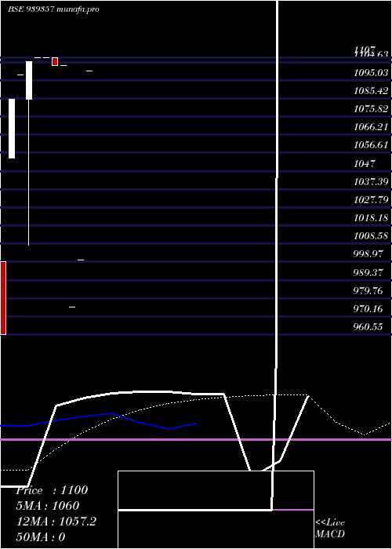This screenshot has width=392, height=549.
Task: Click the 1047 price axis label
Action: point(365,163)
